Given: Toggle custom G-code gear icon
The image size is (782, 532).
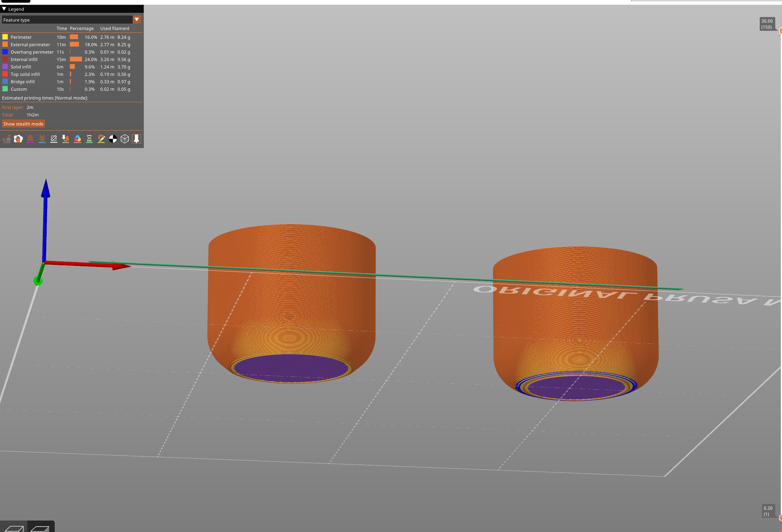Looking at the screenshot, I should click(101, 139).
